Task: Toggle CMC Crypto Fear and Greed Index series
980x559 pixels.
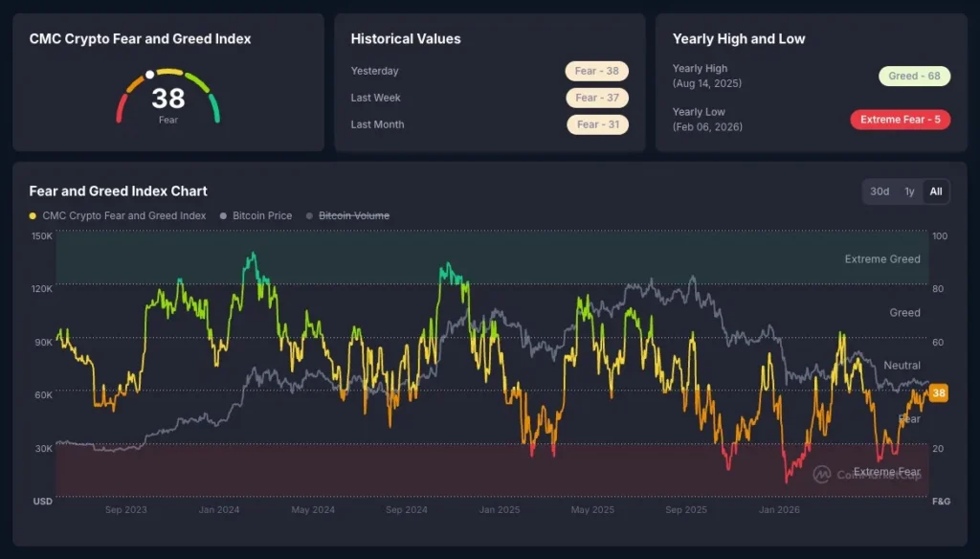Action: point(118,215)
